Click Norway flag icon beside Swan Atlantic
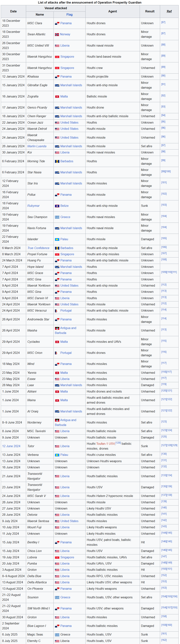The image size is (180, 644). 57,34
